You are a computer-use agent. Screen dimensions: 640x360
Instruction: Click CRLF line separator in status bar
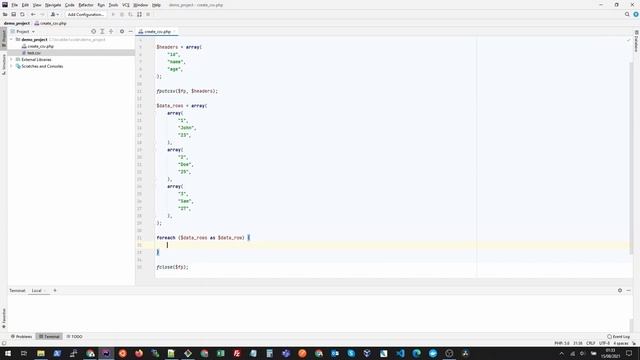point(590,343)
